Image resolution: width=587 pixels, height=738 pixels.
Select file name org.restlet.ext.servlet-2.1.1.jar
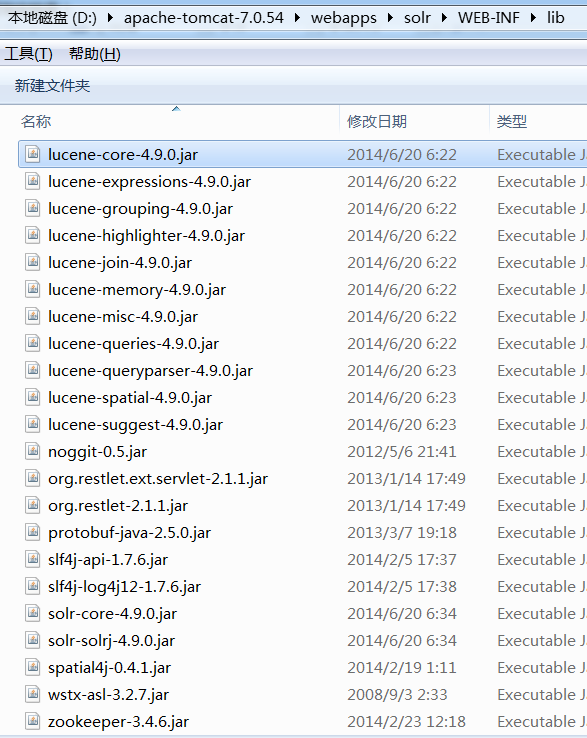pyautogui.click(x=158, y=479)
